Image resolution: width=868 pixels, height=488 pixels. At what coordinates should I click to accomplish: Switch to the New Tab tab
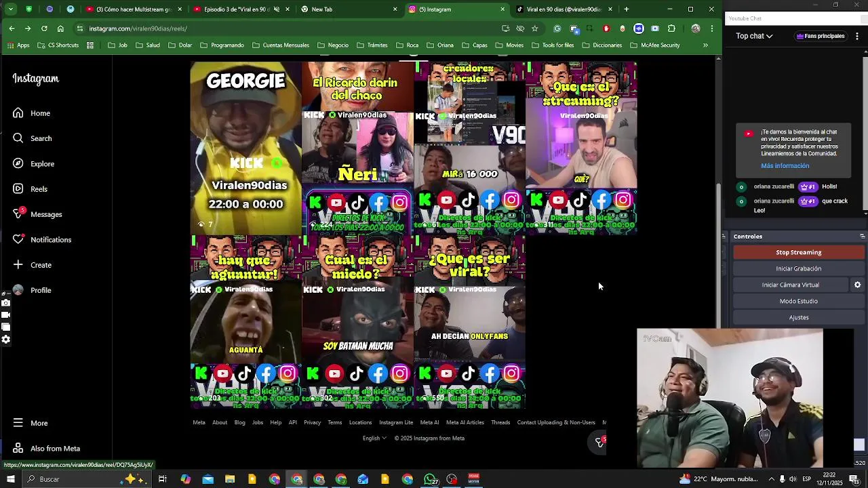point(349,9)
